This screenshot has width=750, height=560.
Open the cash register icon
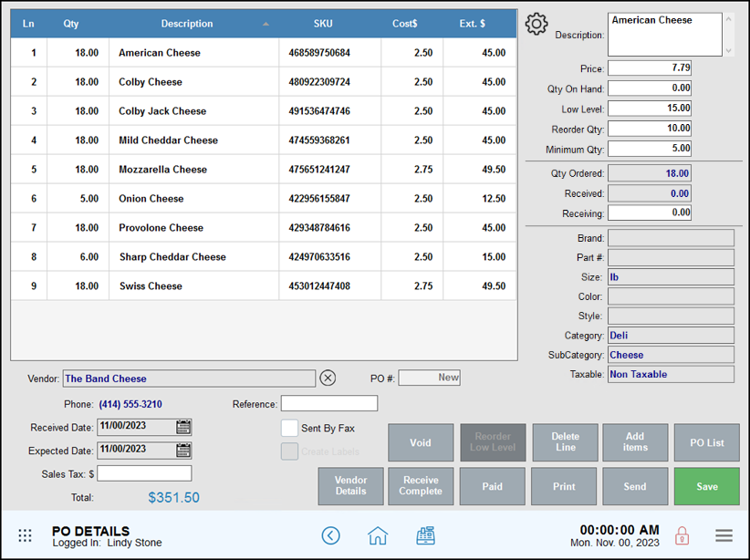425,536
